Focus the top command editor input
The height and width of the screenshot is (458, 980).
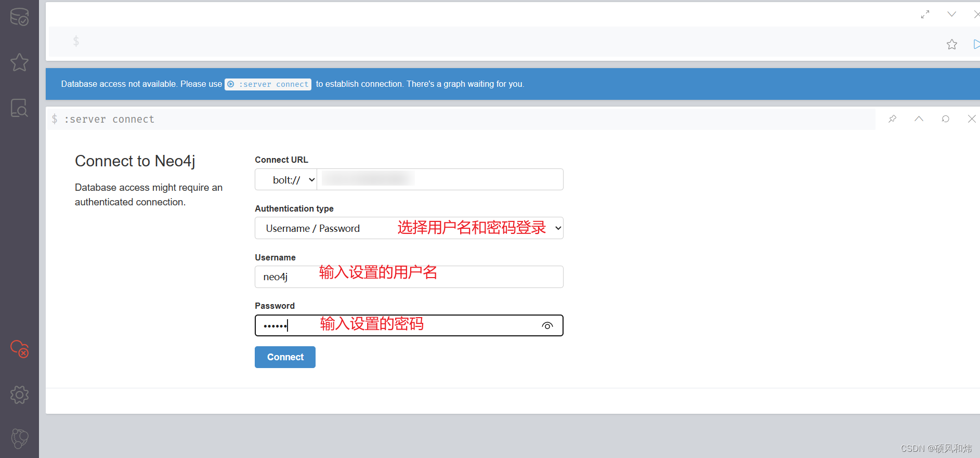[494, 42]
